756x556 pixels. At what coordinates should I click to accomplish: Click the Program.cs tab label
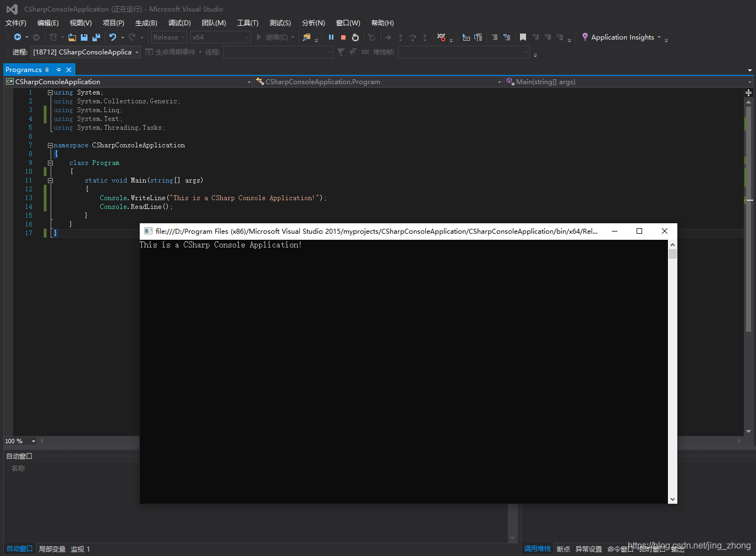[x=24, y=70]
